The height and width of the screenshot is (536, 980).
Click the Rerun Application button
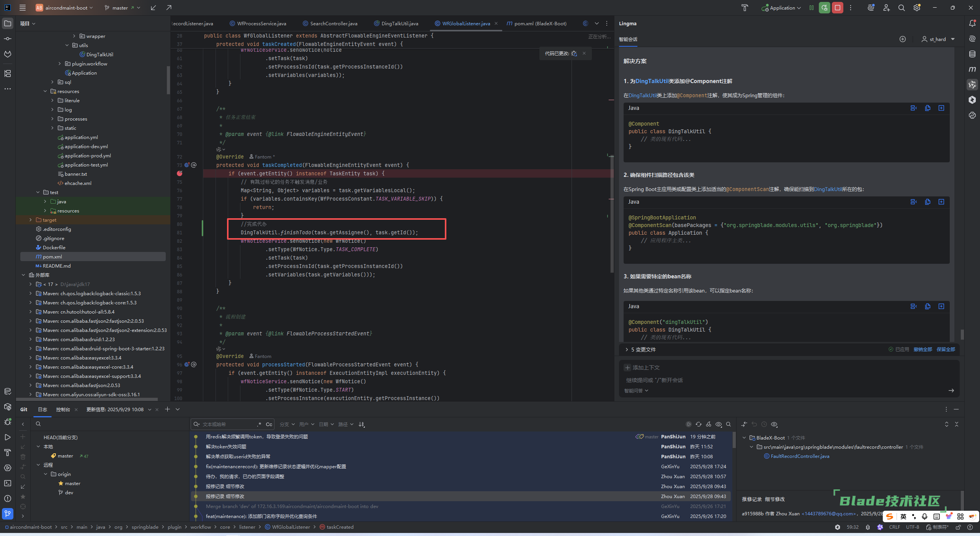(x=825, y=8)
